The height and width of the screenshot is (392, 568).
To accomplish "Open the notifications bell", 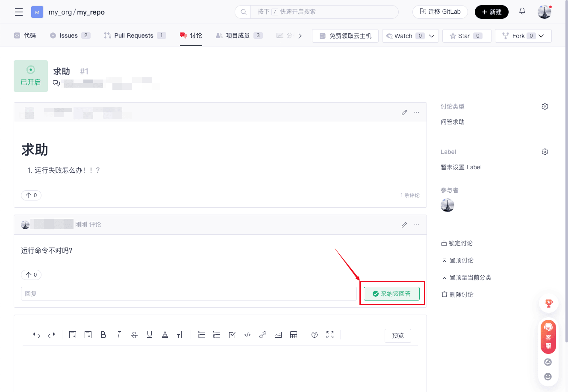I will tap(522, 12).
